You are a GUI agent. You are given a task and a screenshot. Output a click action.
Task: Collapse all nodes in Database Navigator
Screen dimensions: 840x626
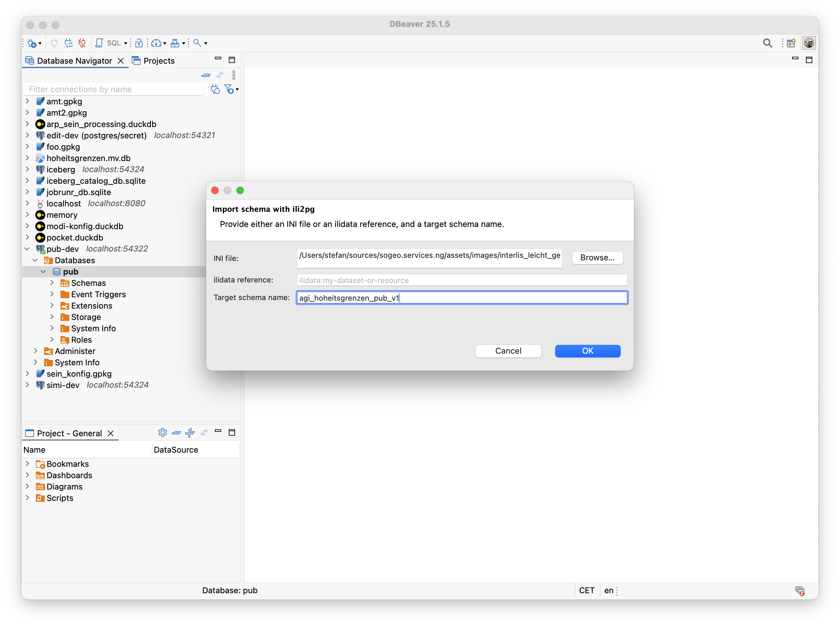pyautogui.click(x=206, y=75)
